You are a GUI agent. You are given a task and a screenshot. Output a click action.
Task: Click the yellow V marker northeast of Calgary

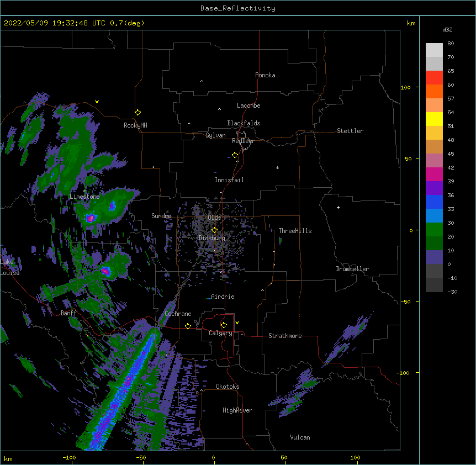pos(237,323)
